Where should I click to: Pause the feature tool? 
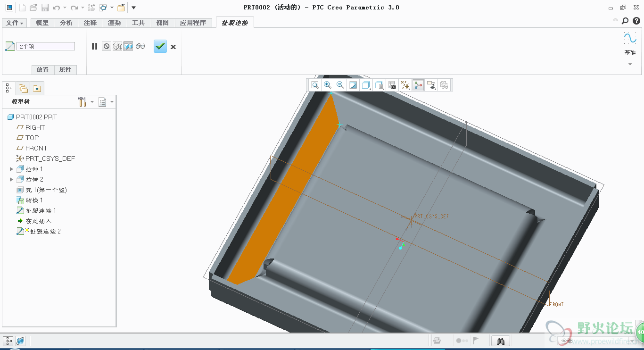pos(95,46)
